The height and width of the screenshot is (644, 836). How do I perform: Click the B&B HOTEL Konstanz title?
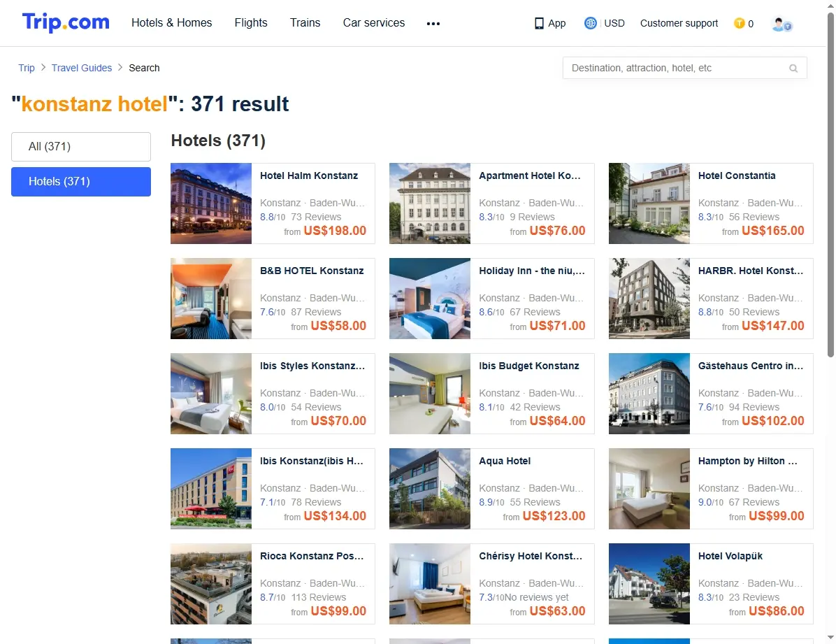[x=312, y=271]
